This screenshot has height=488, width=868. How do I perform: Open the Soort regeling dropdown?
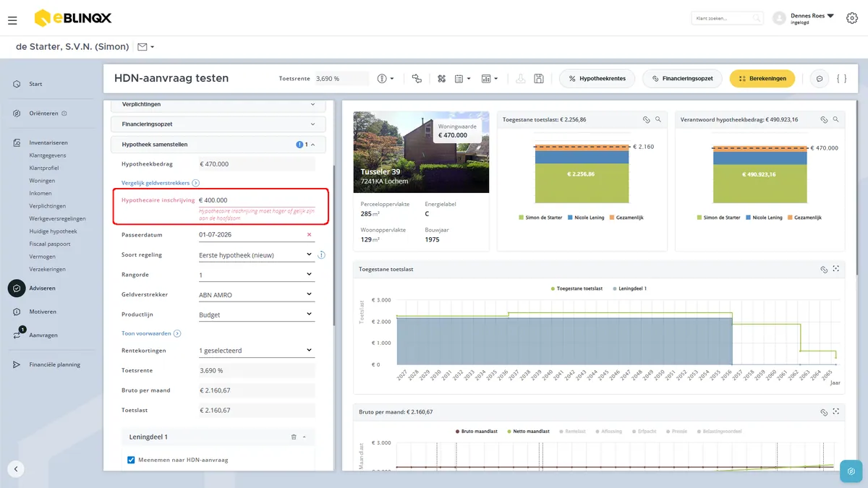coord(256,255)
